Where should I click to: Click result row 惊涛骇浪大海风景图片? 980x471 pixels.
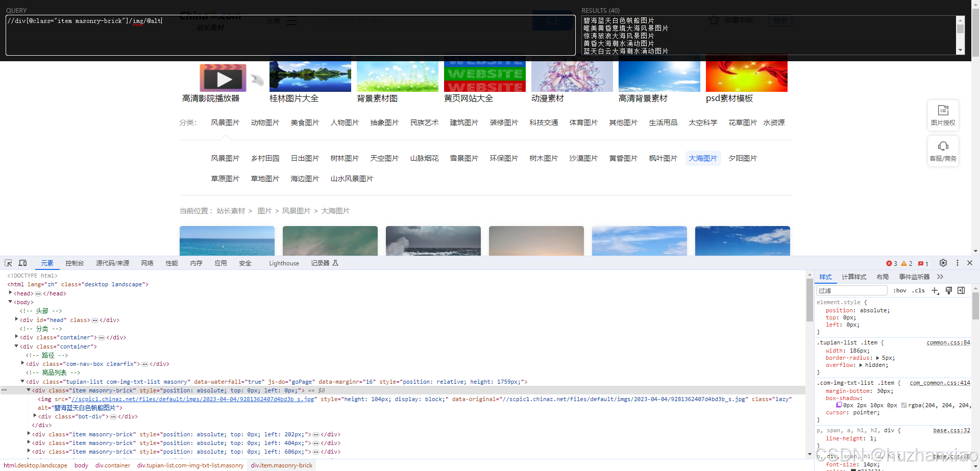click(619, 36)
